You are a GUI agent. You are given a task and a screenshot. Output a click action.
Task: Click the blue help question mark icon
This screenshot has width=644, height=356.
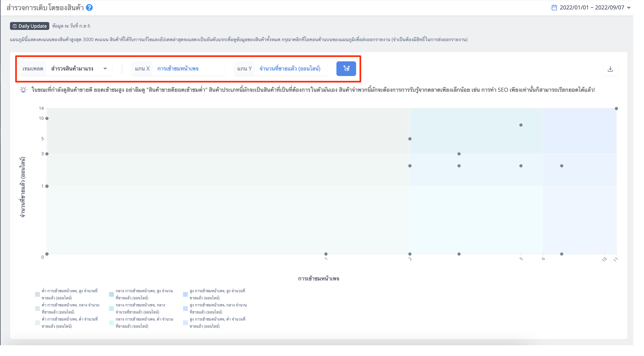pos(89,8)
